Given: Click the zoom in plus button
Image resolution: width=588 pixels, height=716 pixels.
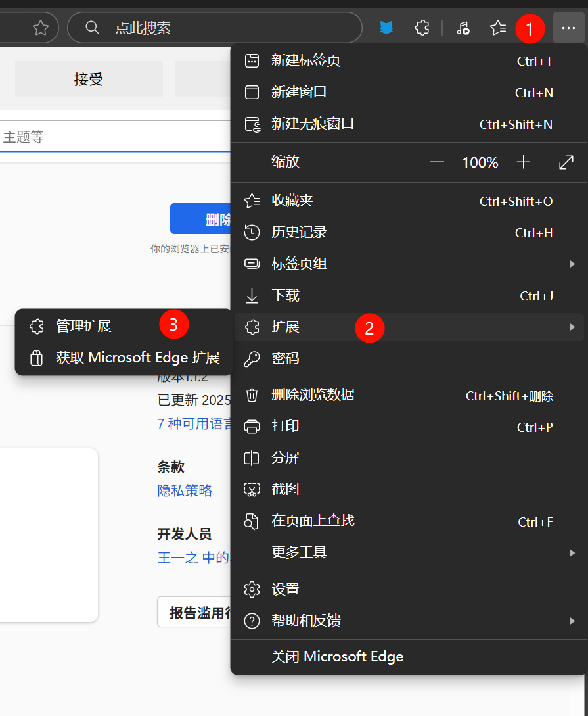Looking at the screenshot, I should click(x=523, y=162).
